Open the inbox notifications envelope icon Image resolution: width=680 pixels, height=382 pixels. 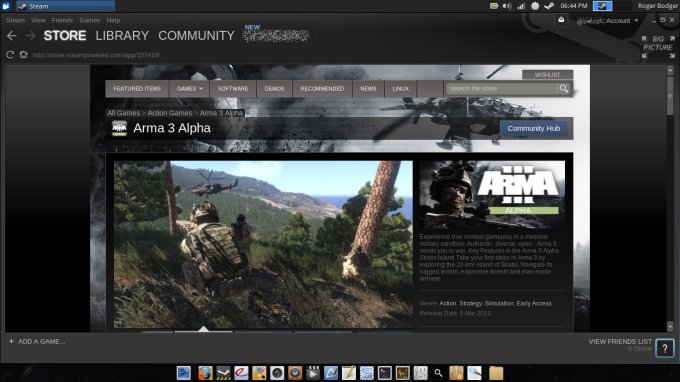(561, 20)
